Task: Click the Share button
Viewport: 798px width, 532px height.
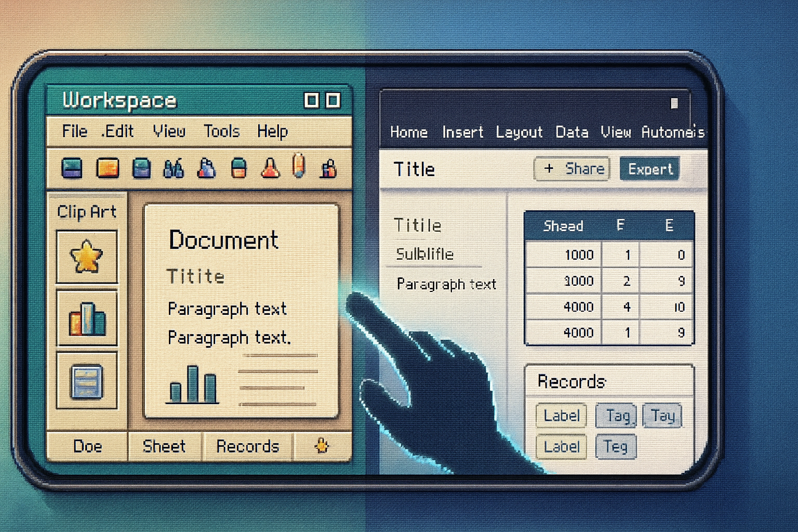Action: point(571,169)
